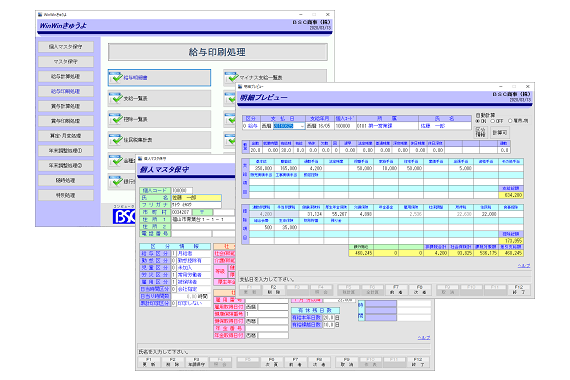
Task: Open 賞与印刷処理 in the sidebar
Action: click(x=66, y=121)
